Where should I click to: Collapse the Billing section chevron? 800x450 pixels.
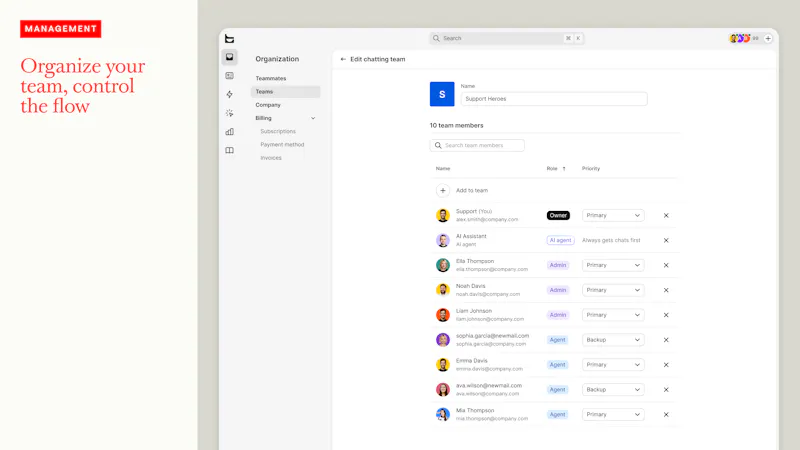(313, 118)
